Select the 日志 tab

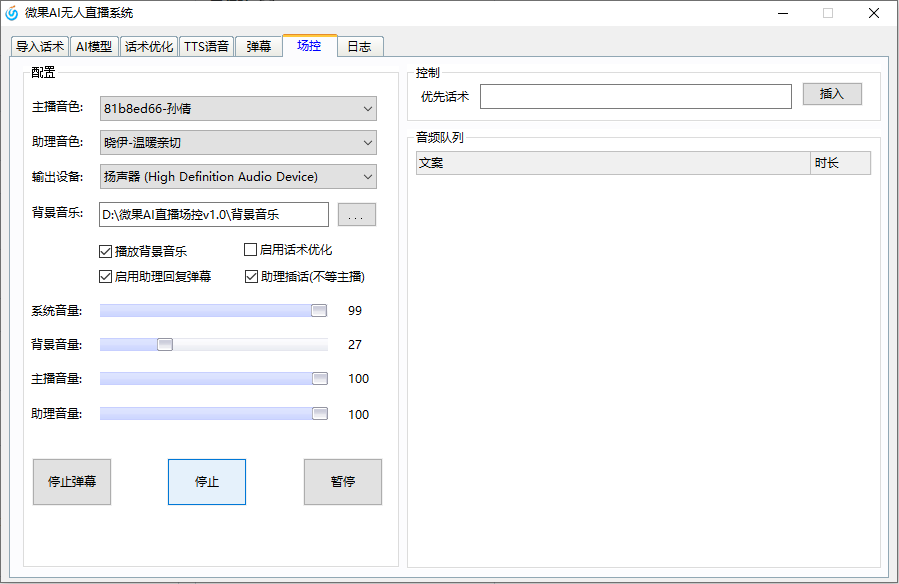pos(360,47)
